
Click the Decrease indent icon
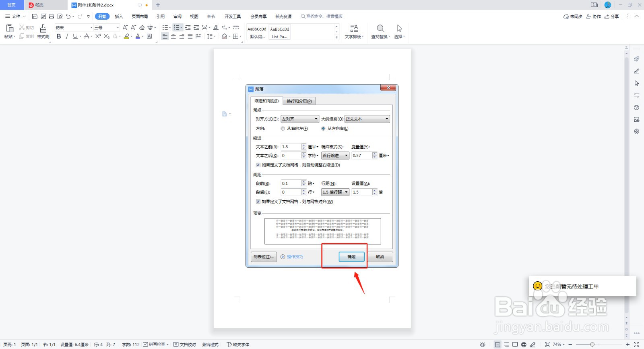[188, 27]
